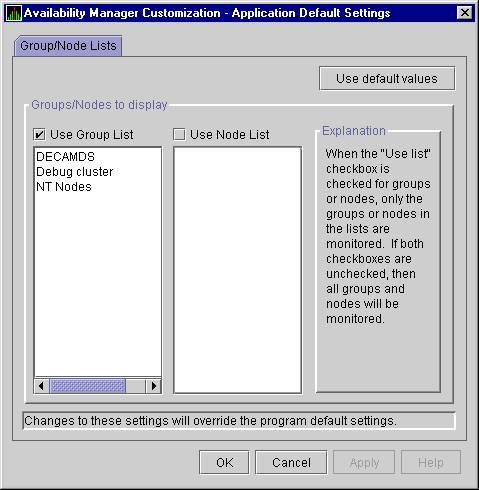Select DECAMDS in the group list
Viewport: 479px width, 490px height.
click(66, 157)
